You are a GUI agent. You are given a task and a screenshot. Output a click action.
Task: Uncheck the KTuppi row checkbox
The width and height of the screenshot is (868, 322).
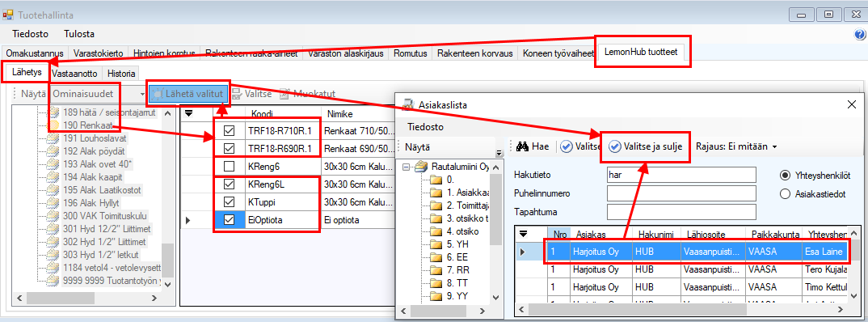(x=229, y=201)
